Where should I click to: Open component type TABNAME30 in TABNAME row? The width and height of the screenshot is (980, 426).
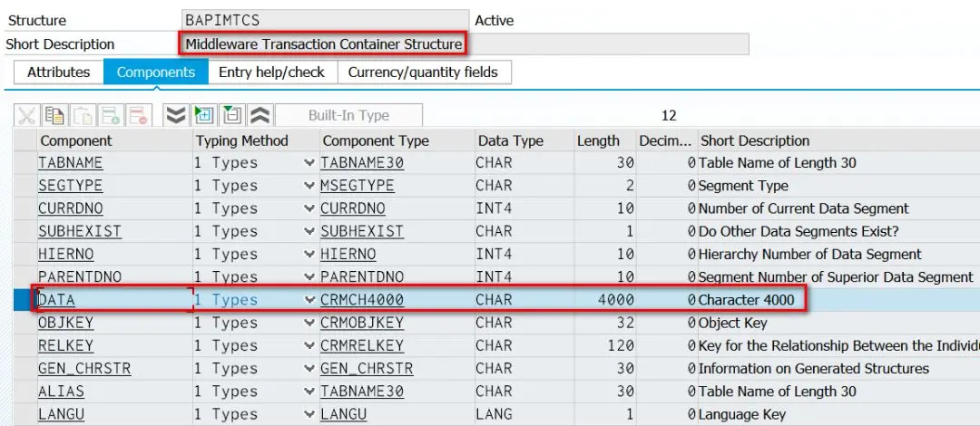click(362, 163)
